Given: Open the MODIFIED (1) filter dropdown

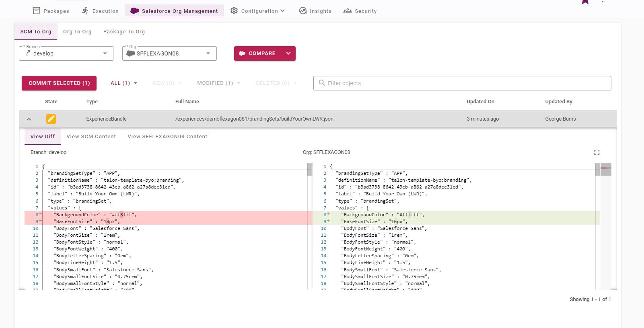Looking at the screenshot, I should click(x=219, y=83).
